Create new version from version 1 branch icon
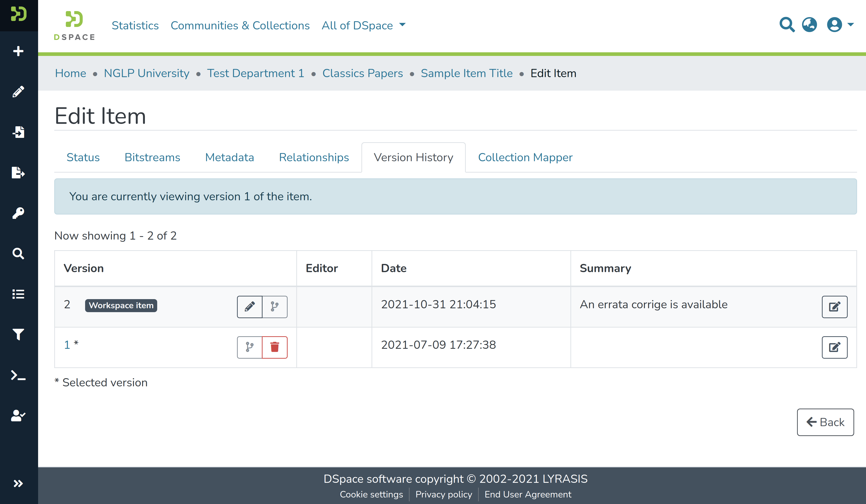Viewport: 866px width, 504px height. pyautogui.click(x=250, y=347)
